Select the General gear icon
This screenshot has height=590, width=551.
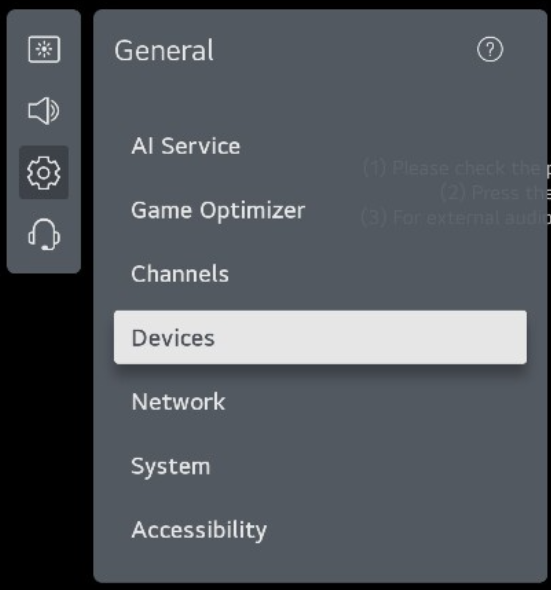pos(44,172)
